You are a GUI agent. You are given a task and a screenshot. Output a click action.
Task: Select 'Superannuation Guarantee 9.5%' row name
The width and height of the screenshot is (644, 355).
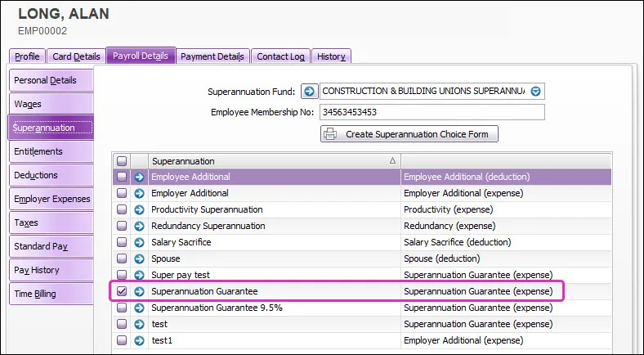click(x=217, y=308)
